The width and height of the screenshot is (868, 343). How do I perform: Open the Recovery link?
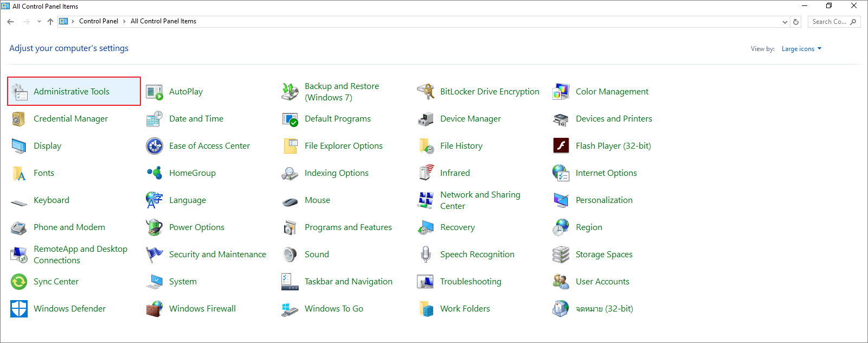point(458,227)
